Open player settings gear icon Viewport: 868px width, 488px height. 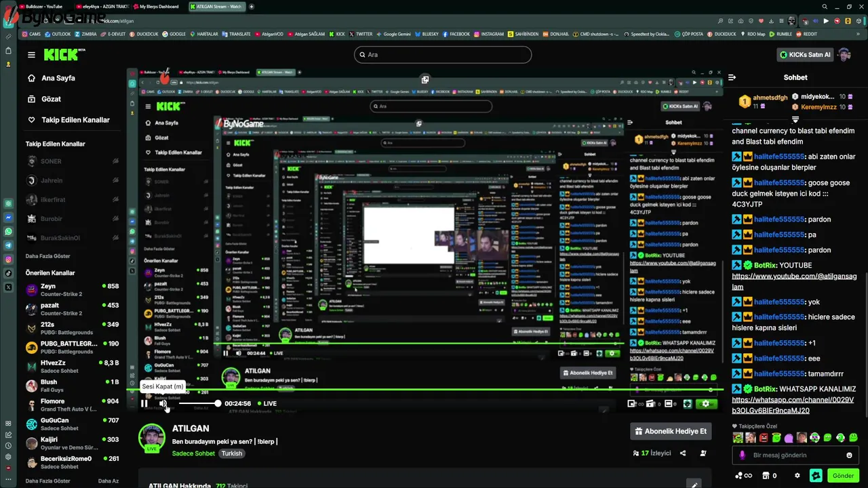pos(705,404)
